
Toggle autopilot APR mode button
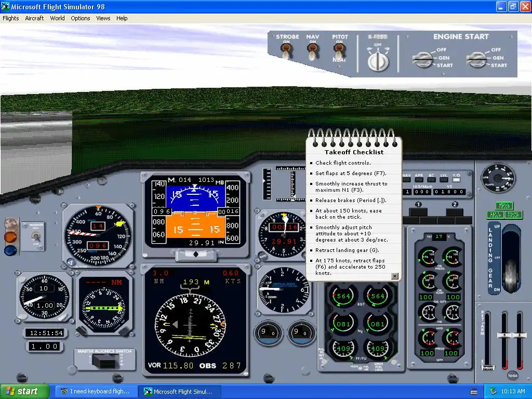pos(419,180)
